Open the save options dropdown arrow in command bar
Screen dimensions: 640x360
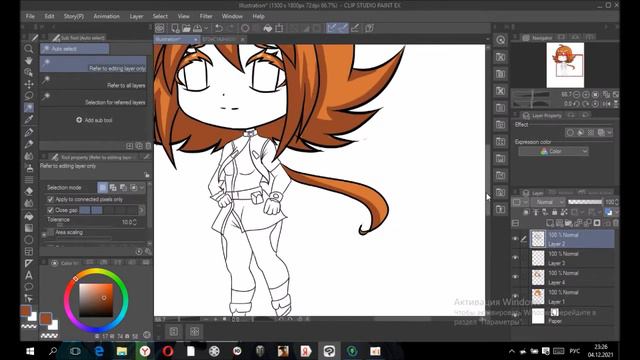coord(206,28)
